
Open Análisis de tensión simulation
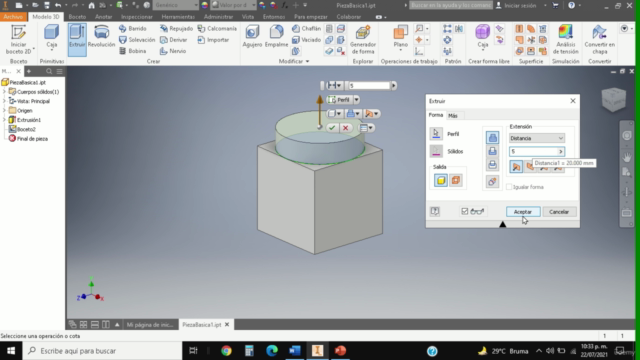tap(565, 40)
